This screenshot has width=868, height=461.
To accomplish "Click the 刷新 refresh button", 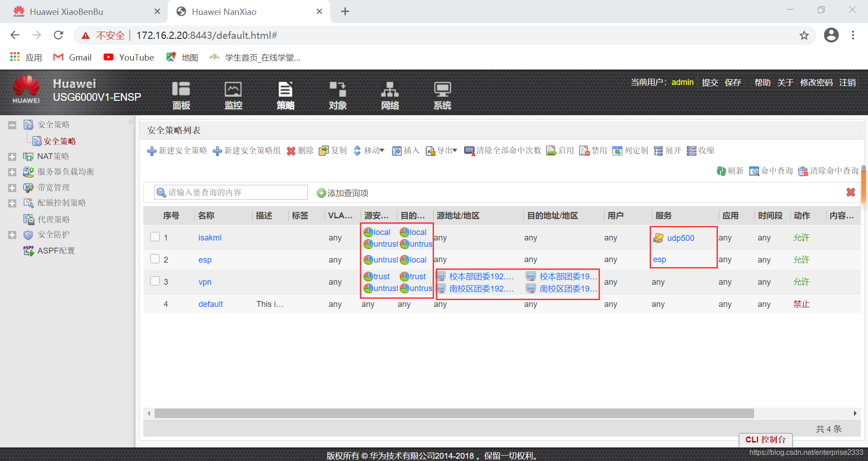I will (730, 171).
